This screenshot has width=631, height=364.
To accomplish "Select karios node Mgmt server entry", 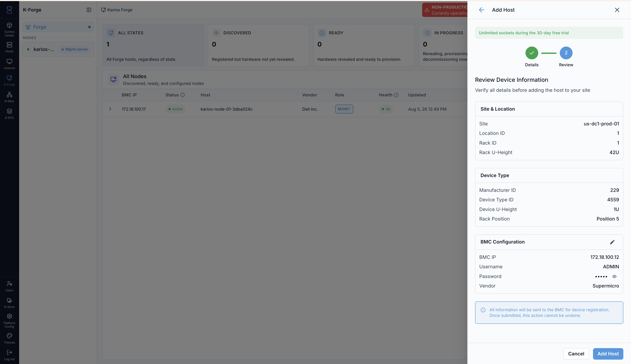I will [58, 49].
